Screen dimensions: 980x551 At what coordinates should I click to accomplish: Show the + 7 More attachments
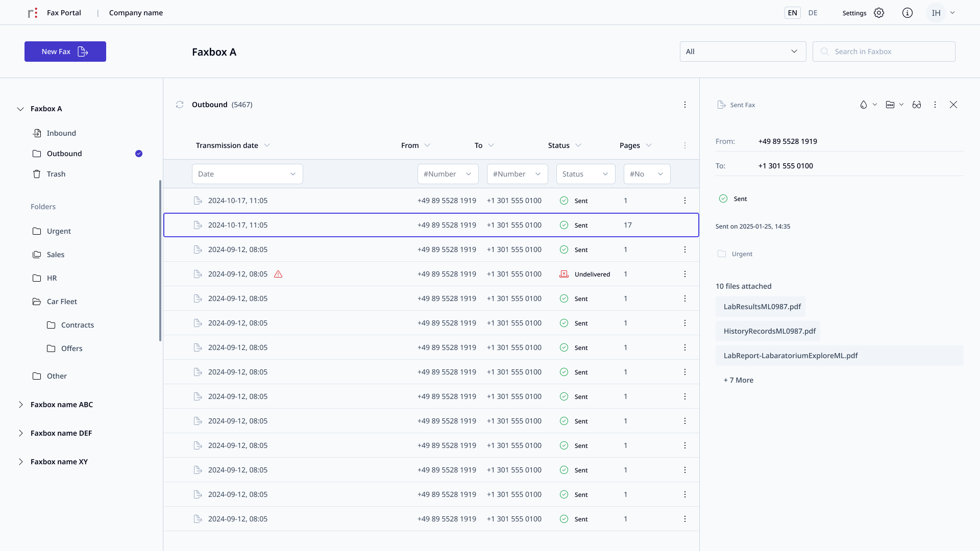coord(739,380)
